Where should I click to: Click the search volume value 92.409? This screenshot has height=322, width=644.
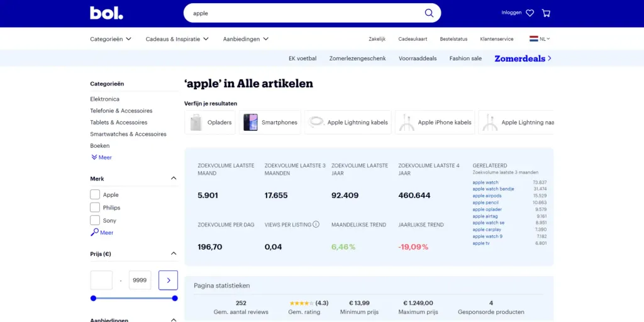[x=345, y=196]
